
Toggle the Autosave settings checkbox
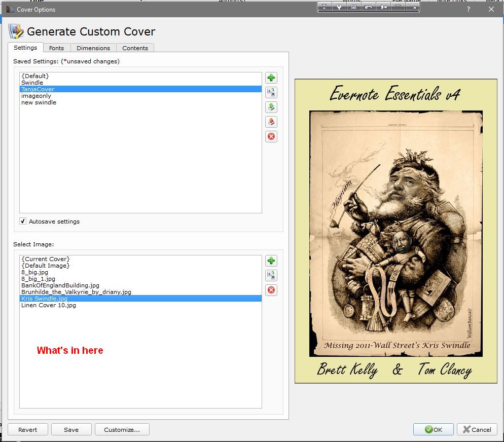(x=23, y=221)
